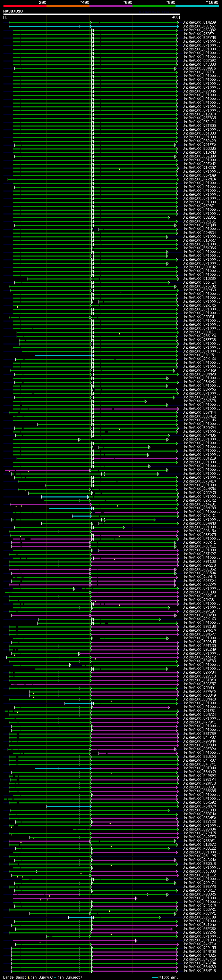Click the UniRef100_C6TKR7 name
The height and width of the screenshot is (980, 222).
click(x=199, y=554)
